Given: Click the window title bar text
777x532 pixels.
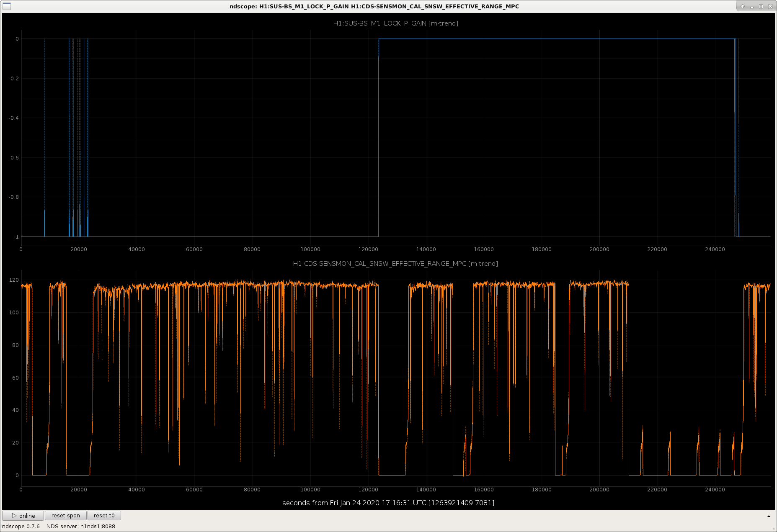Looking at the screenshot, I should click(x=374, y=6).
